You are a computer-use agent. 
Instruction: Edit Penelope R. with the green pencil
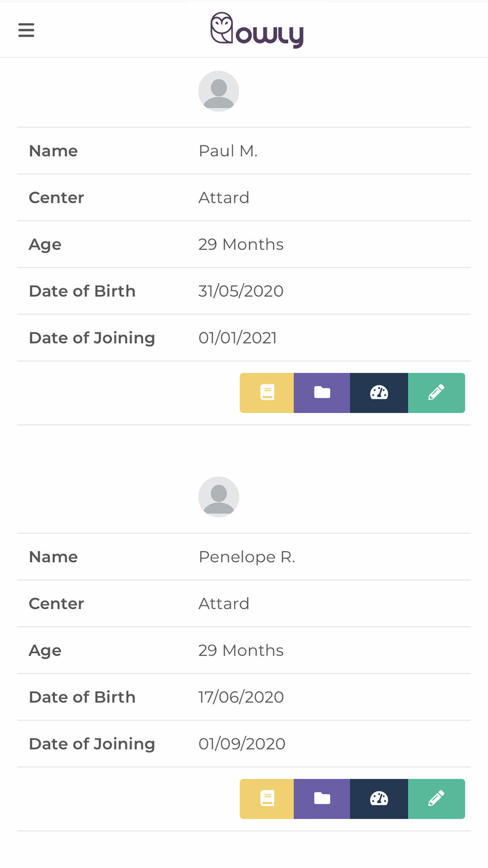coord(436,799)
